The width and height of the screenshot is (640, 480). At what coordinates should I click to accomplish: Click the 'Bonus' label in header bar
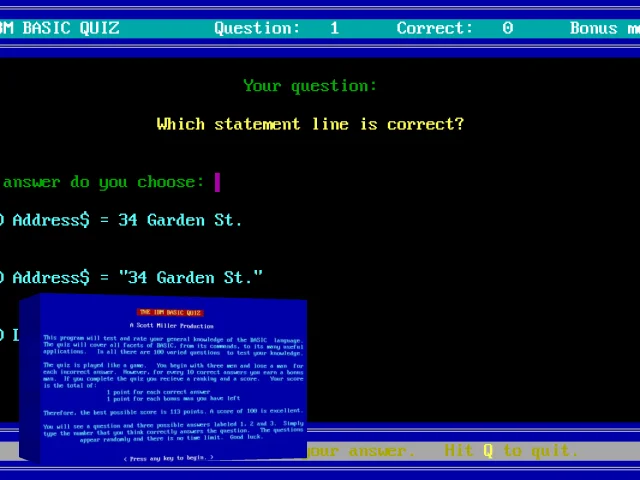(594, 28)
